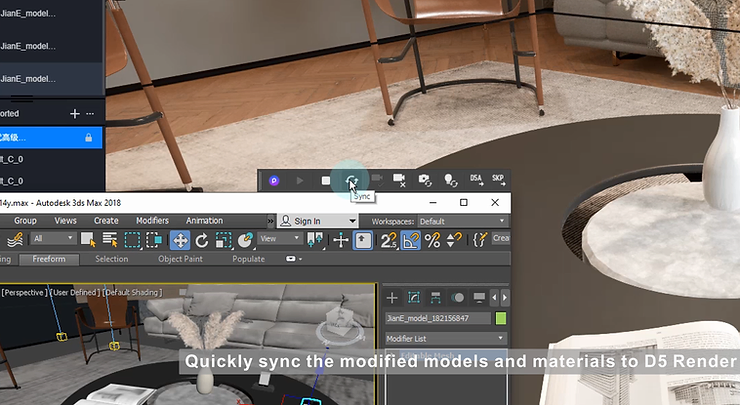Click the Sync models icon
The height and width of the screenshot is (405, 740).
351,180
